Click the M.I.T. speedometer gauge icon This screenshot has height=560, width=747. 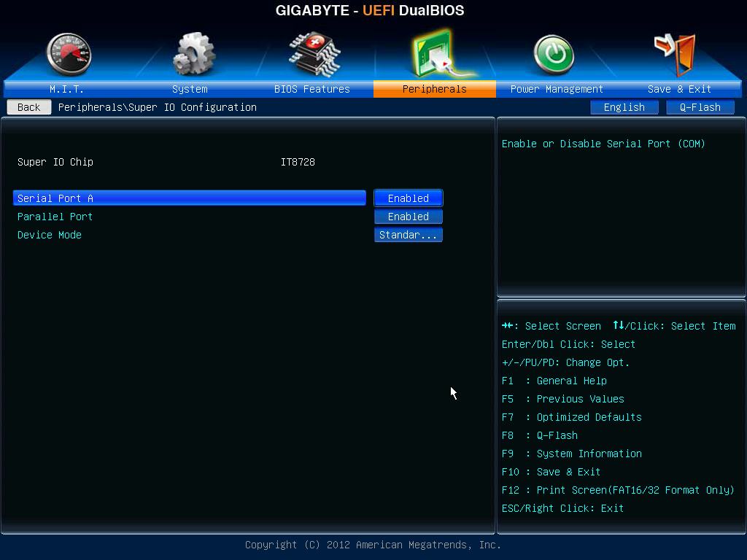click(x=69, y=54)
